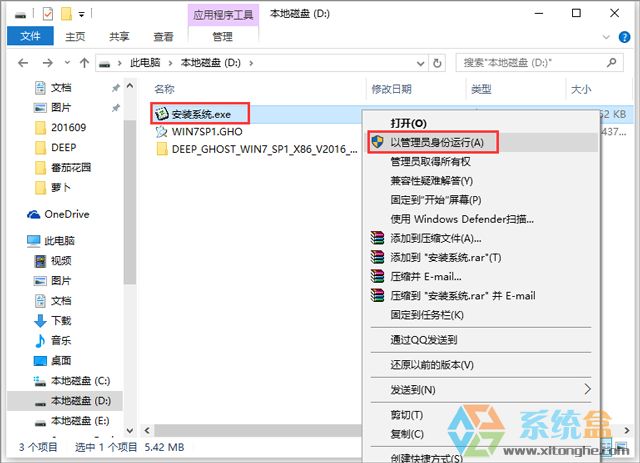Image resolution: width=640 pixels, height=463 pixels.
Task: Click the back arrow navigation button
Action: click(23, 62)
